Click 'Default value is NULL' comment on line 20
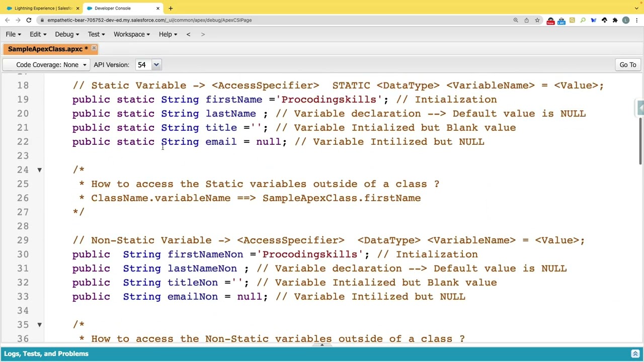This screenshot has height=362, width=644. (519, 114)
